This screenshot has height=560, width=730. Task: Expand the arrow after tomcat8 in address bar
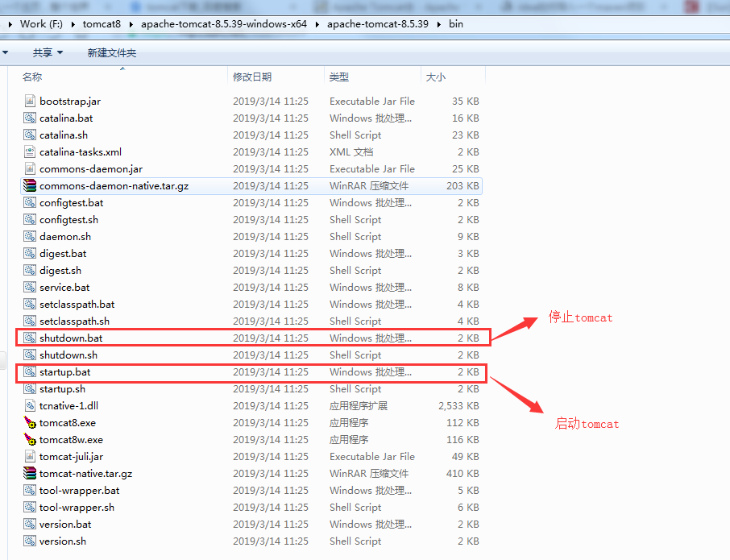click(131, 24)
